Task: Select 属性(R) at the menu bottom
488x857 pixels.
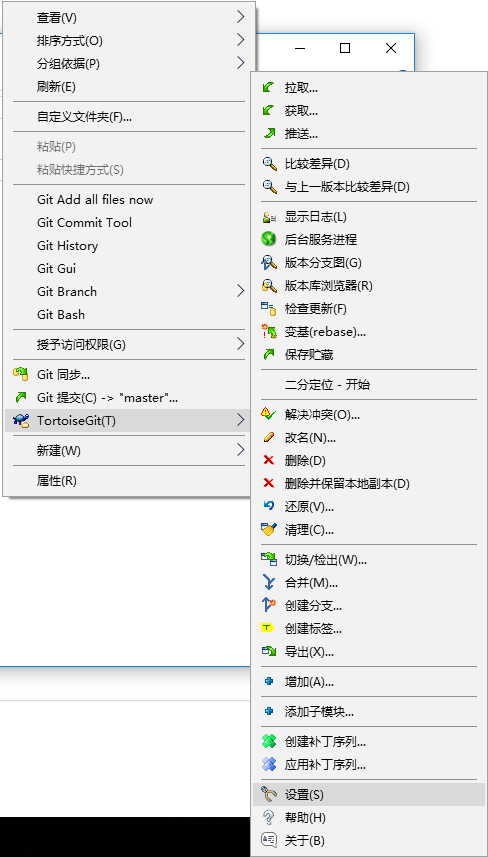Action: (x=127, y=481)
